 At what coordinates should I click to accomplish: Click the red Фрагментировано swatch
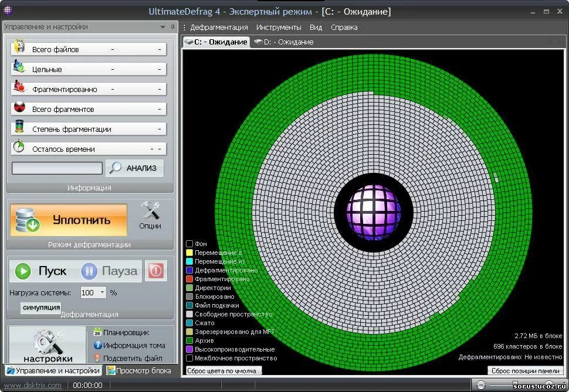coord(189,279)
